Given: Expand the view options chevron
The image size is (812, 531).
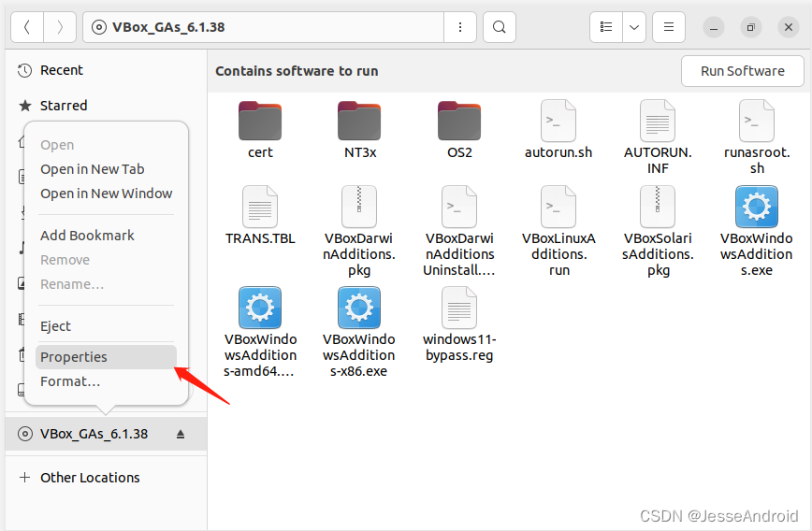Looking at the screenshot, I should point(634,27).
